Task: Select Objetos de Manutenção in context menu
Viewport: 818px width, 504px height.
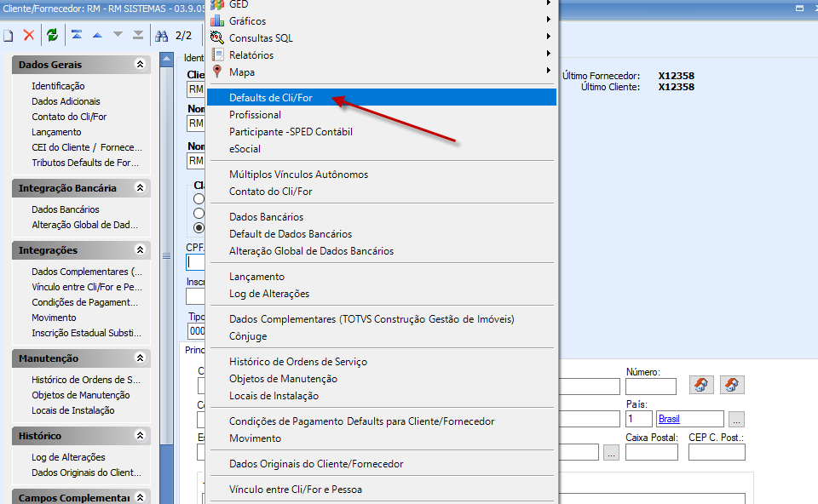Action: pos(382,379)
